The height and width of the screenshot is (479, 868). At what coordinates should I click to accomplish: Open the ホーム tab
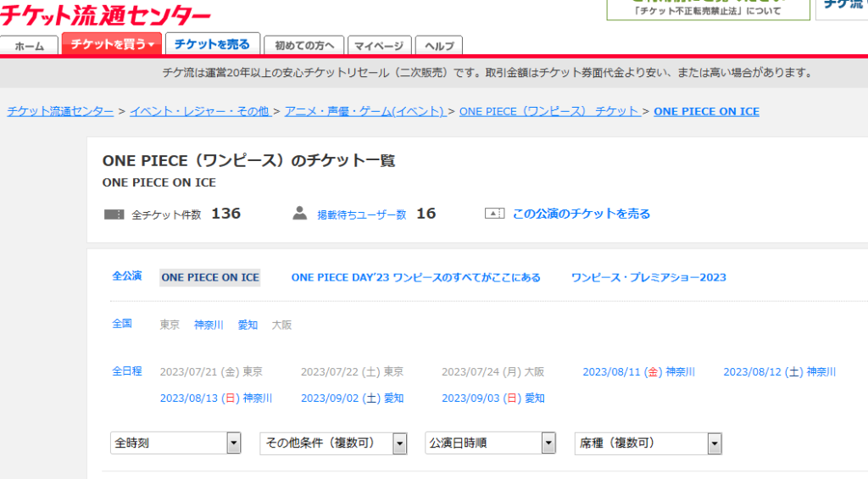30,46
